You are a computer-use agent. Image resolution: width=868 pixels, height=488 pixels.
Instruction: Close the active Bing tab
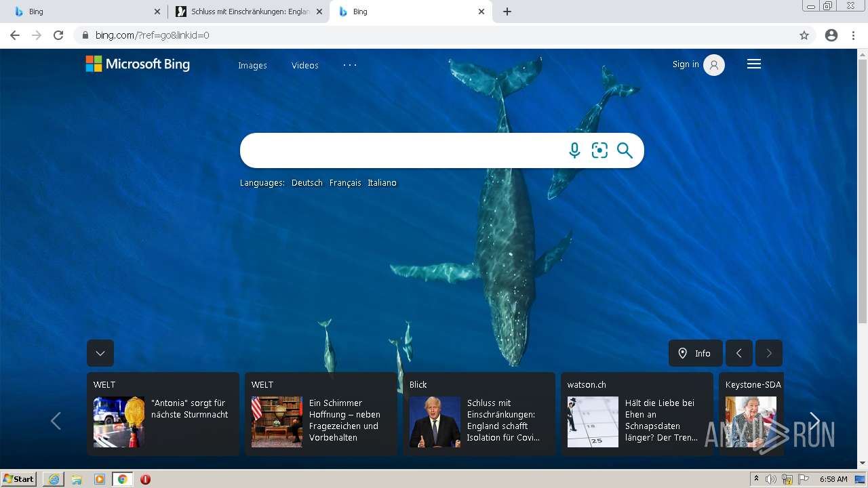481,12
